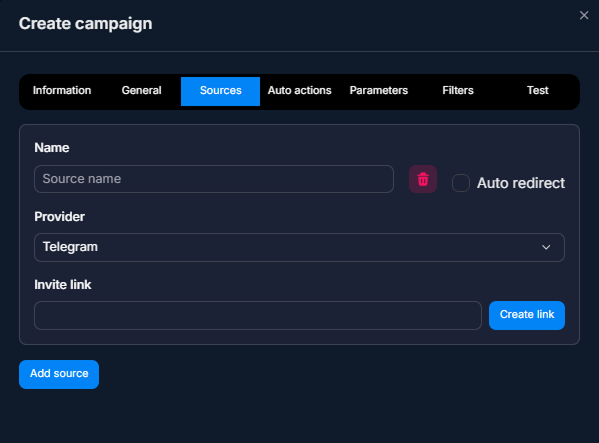
Task: Click the Create link button
Action: (x=527, y=315)
